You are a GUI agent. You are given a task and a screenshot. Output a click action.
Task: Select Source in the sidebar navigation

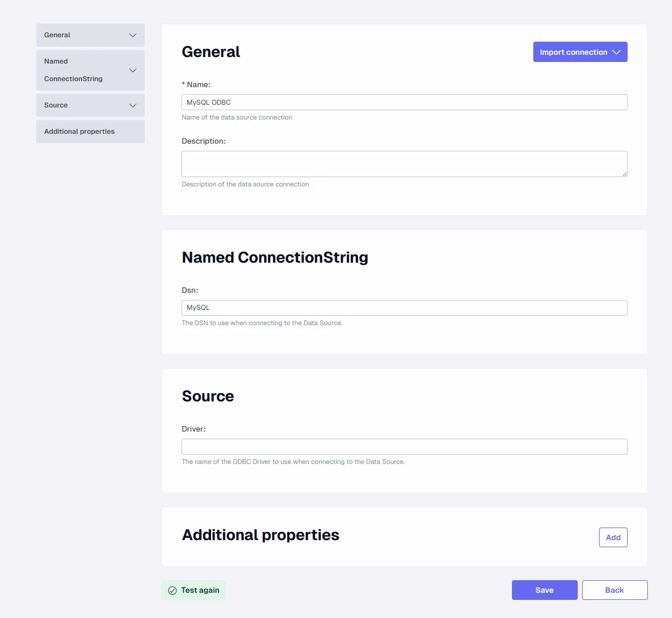point(56,105)
